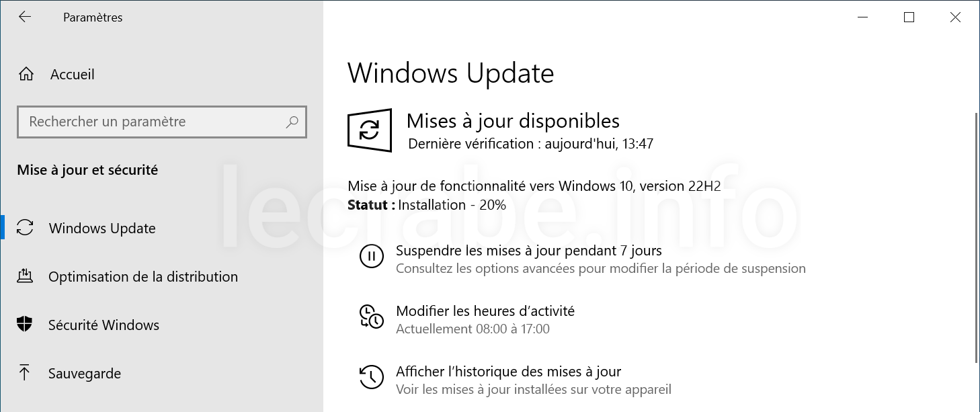Suspend updates for 7 days

(529, 251)
